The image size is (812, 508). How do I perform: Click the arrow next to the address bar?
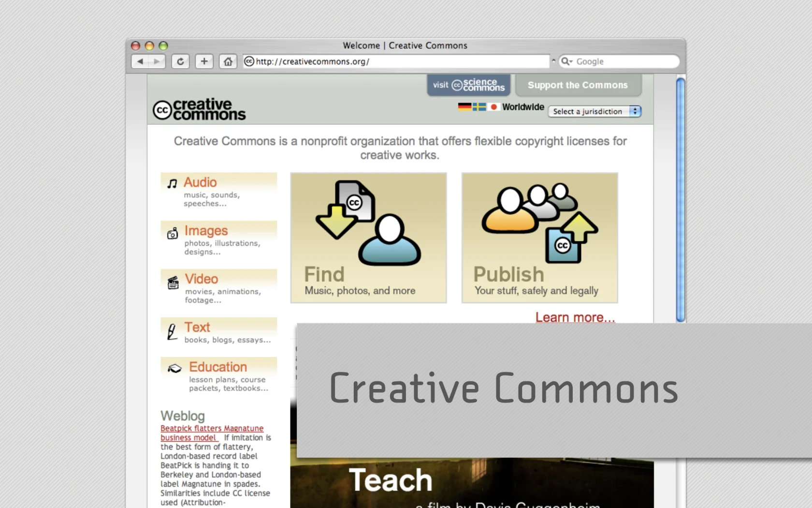click(x=554, y=61)
